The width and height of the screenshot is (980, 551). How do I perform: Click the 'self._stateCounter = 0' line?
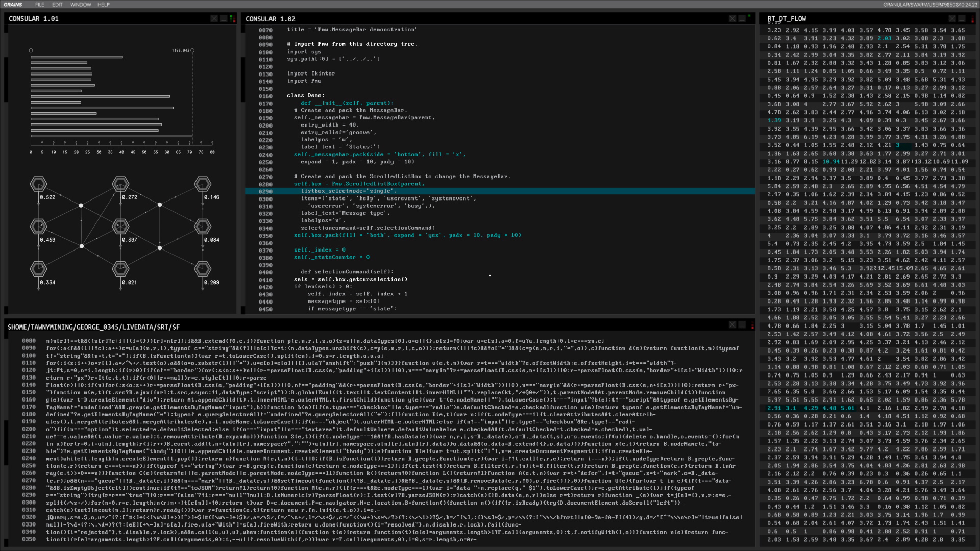tap(332, 258)
